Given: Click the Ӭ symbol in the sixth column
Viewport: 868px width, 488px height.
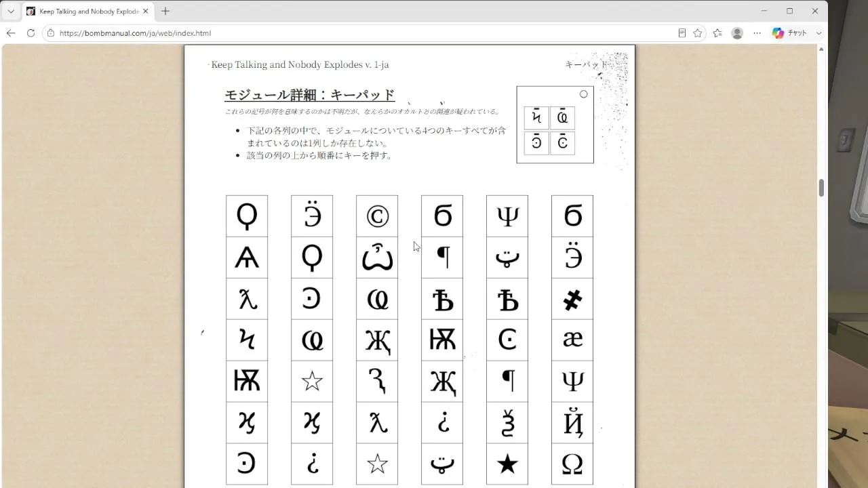Looking at the screenshot, I should (x=572, y=258).
